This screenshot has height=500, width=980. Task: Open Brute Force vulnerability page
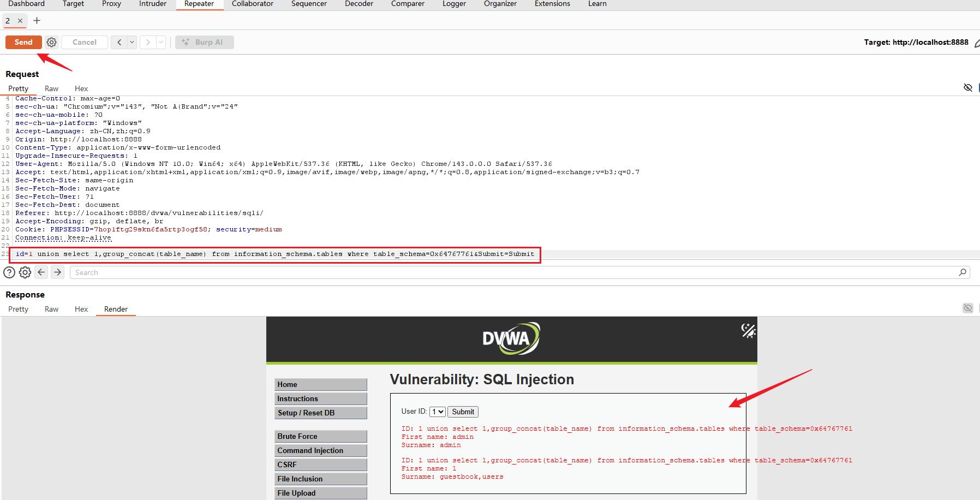(x=321, y=436)
